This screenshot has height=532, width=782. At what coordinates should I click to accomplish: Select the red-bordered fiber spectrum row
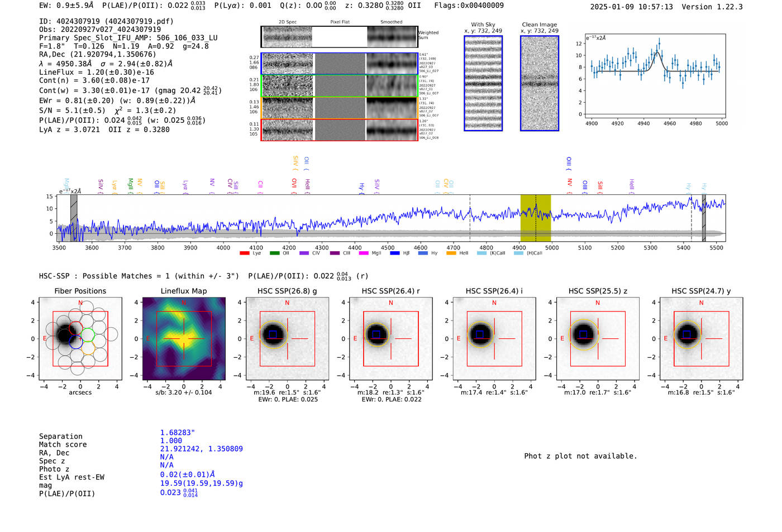click(340, 130)
